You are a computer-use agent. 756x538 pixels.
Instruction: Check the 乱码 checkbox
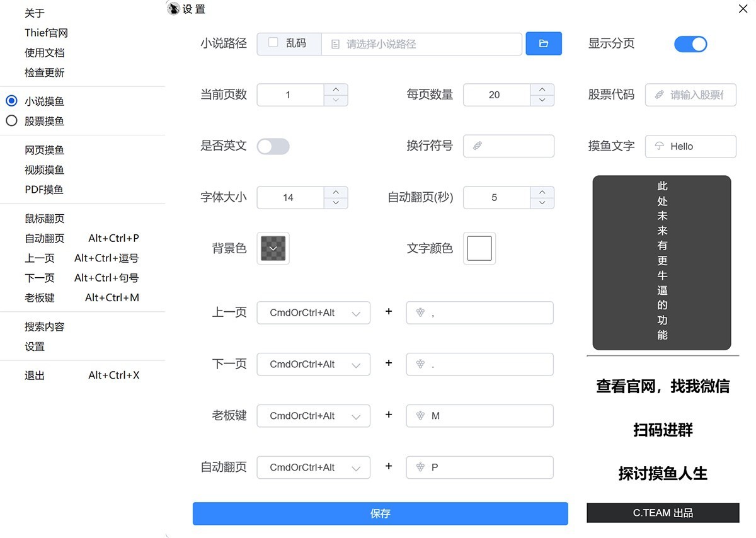pyautogui.click(x=273, y=43)
